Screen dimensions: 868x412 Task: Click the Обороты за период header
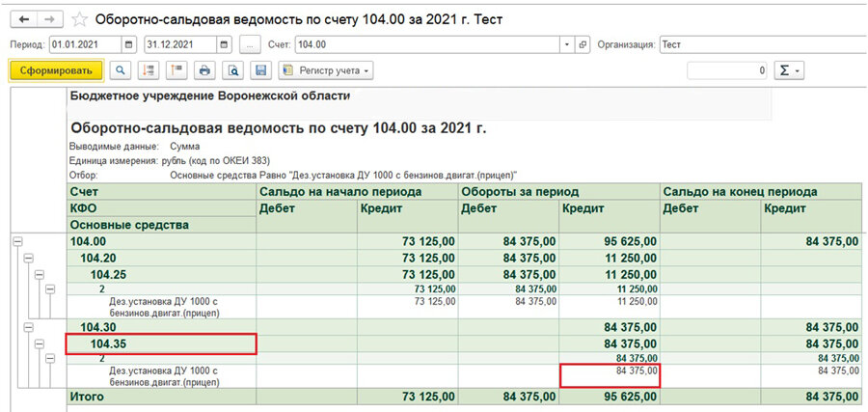click(x=559, y=192)
